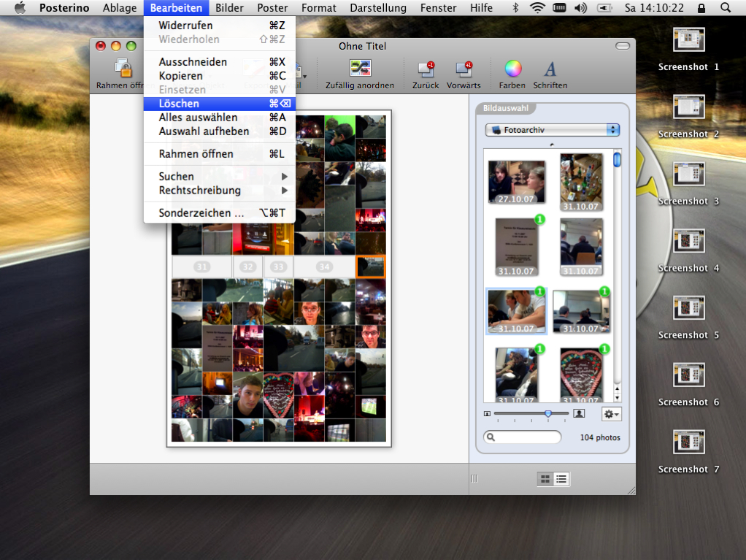Click the Spotlight magnifier in the menu bar
746x560 pixels.
[726, 7]
